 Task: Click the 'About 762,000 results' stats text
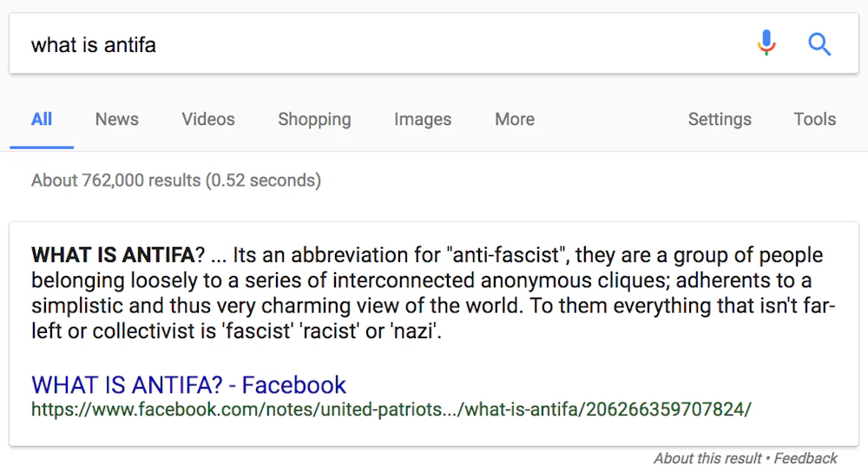[176, 180]
